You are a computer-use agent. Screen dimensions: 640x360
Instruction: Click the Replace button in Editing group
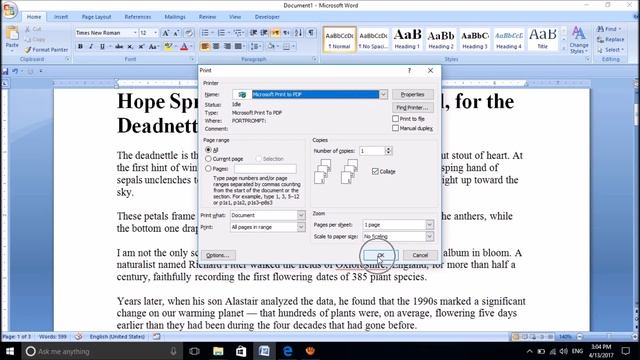coord(611,39)
